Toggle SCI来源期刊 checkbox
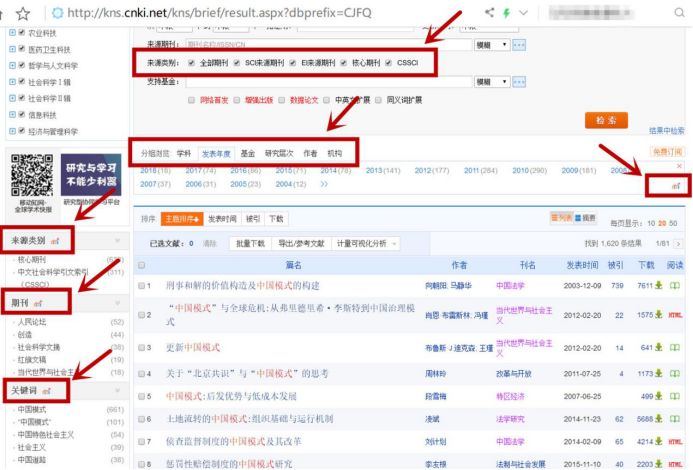Viewport: 693px width, 470px height. click(x=237, y=63)
